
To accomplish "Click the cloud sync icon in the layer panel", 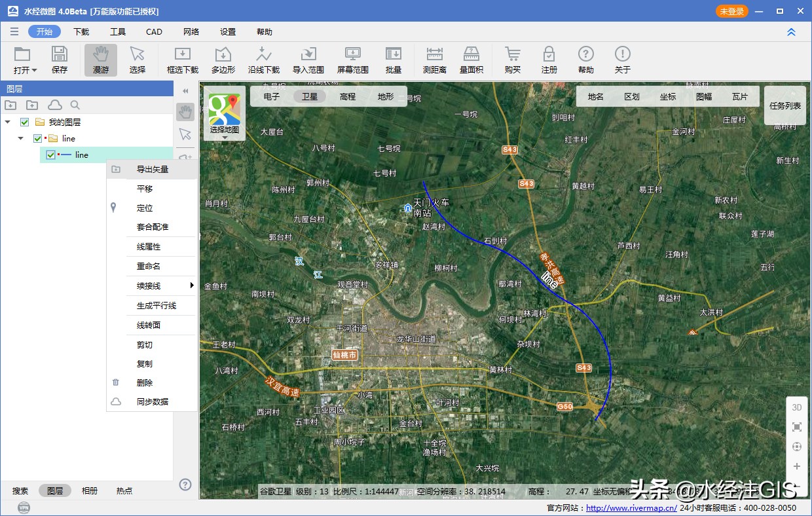I will point(55,105).
